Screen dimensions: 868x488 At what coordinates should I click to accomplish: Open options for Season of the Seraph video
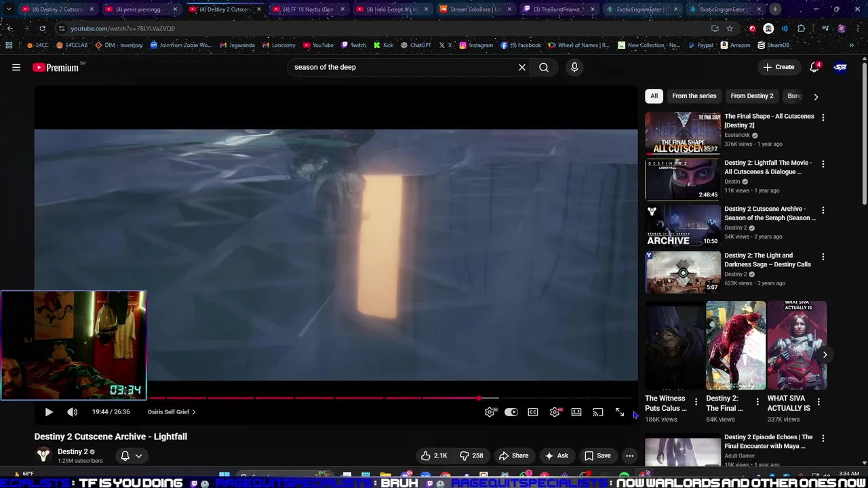(x=823, y=210)
